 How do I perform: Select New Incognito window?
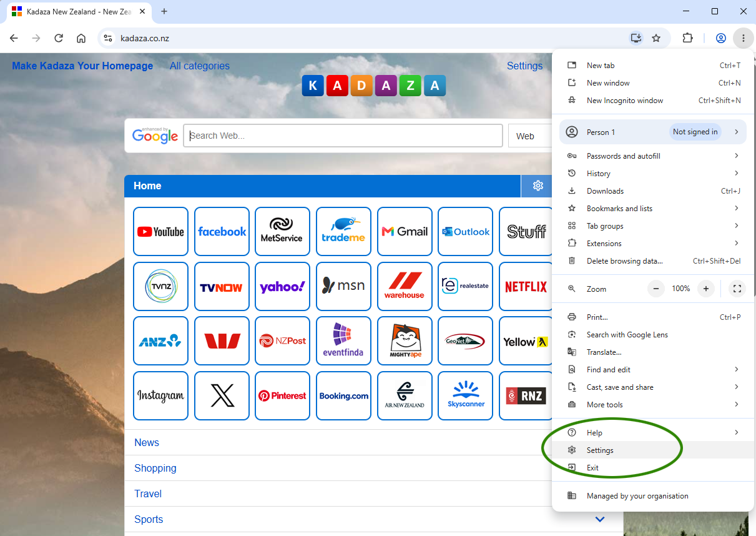click(x=653, y=101)
